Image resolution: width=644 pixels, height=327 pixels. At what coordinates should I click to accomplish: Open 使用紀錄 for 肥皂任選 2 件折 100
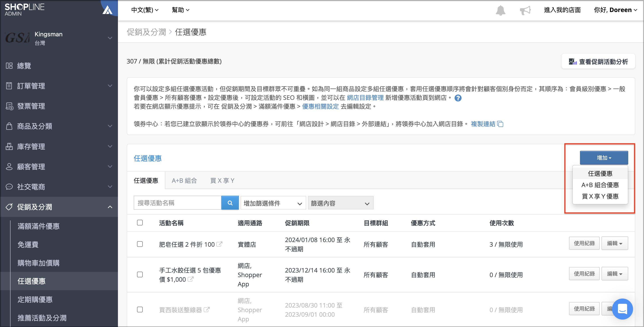(x=584, y=243)
